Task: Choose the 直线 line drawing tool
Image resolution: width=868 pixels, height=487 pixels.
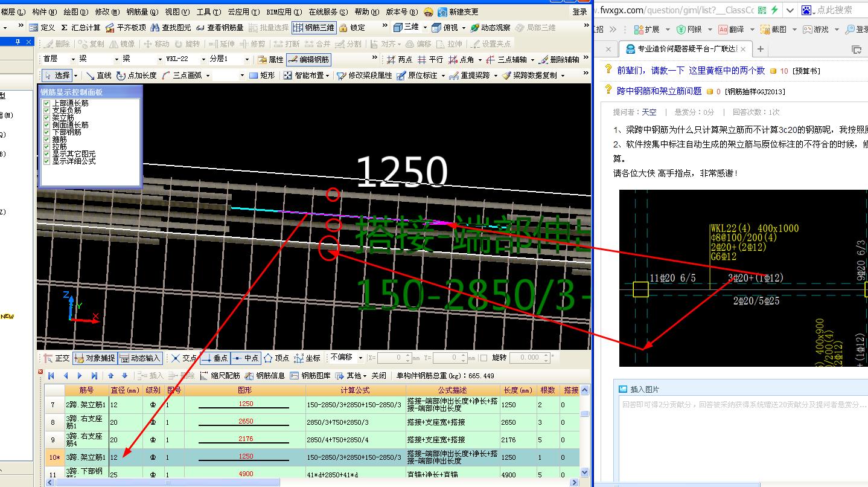Action: (99, 75)
